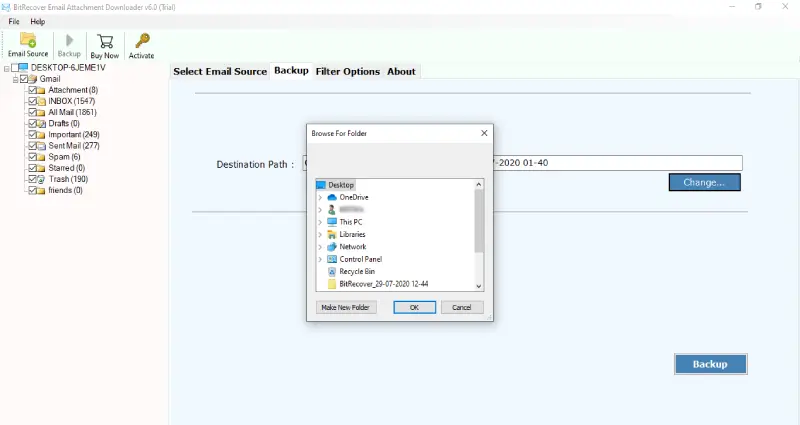Click the folder list scroll down arrow
800x425 pixels.
point(479,285)
